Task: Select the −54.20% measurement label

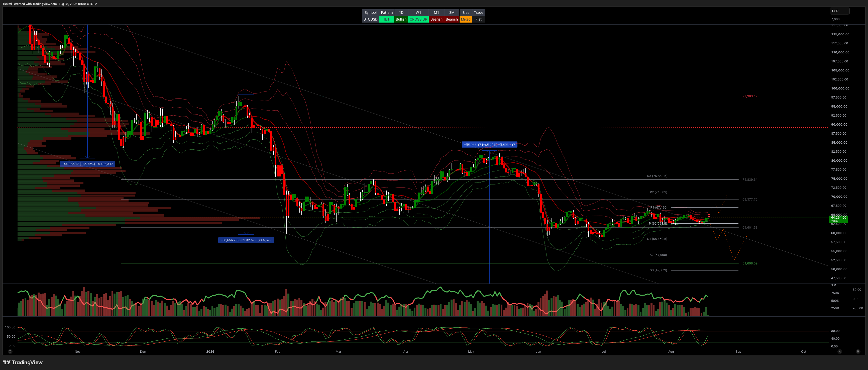Action: (489, 145)
